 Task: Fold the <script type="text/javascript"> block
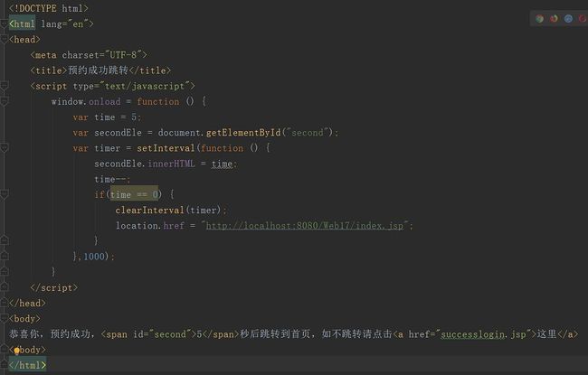click(5, 86)
